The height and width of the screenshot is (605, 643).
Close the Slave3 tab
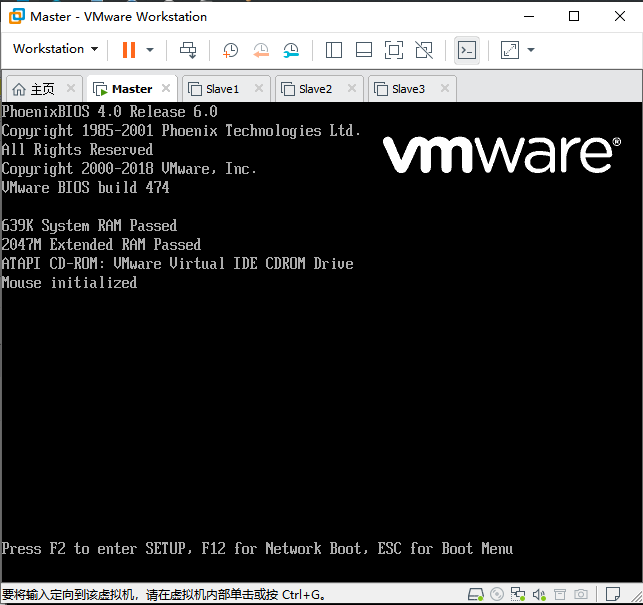(x=445, y=88)
